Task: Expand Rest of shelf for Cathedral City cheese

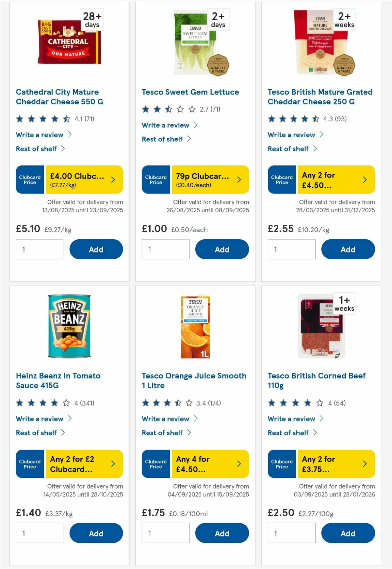Action: pos(37,148)
